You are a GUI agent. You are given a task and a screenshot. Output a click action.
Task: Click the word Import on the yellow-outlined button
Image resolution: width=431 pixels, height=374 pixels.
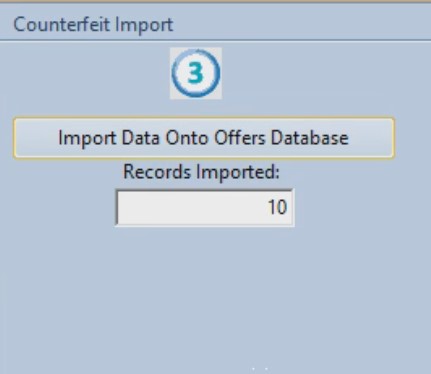tap(88, 138)
